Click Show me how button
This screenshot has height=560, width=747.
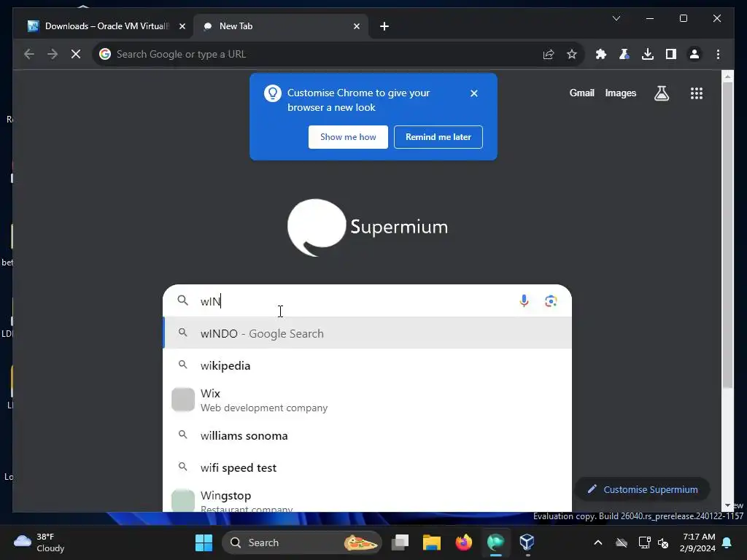coord(348,137)
